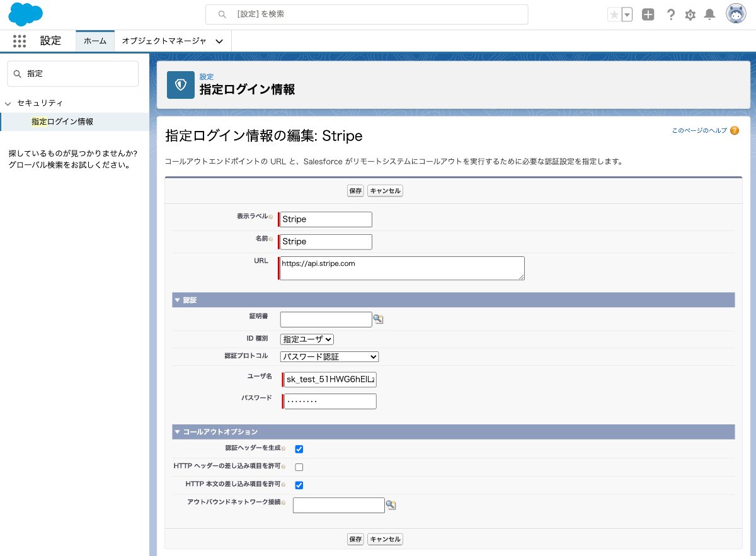
Task: Open the App Launcher grid icon
Action: click(x=20, y=41)
